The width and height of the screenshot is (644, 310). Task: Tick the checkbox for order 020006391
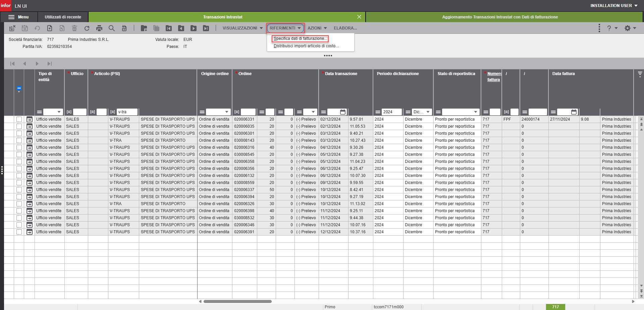tap(19, 232)
